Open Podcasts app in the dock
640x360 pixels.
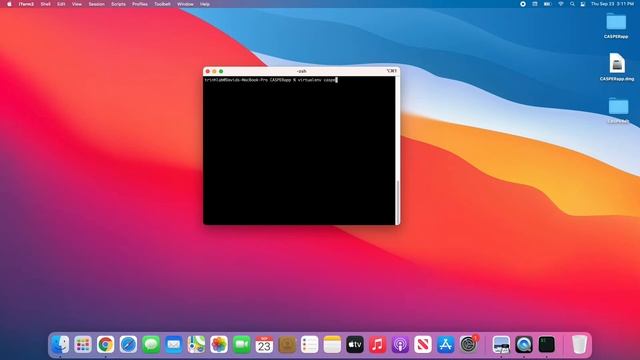click(400, 344)
